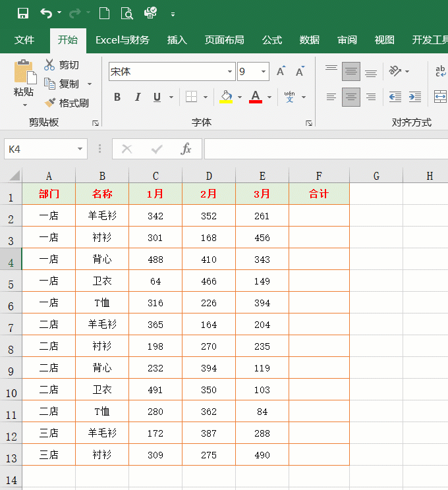Switch to the 审阅 tab
This screenshot has width=448, height=490.
(x=347, y=40)
